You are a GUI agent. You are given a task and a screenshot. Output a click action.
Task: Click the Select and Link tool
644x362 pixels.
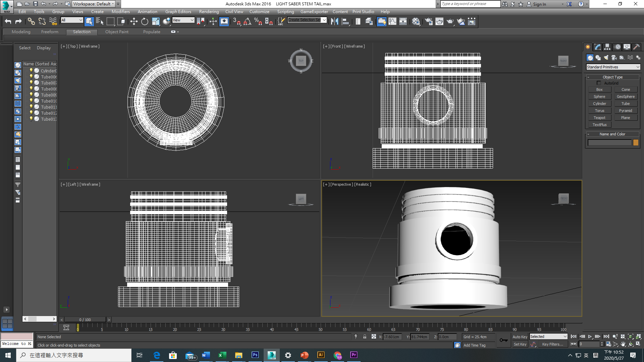coord(31,21)
